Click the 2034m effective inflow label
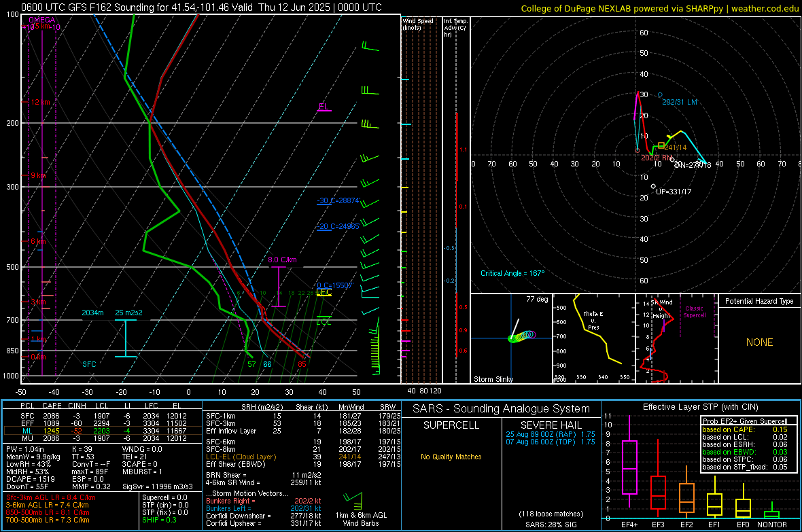The image size is (802, 532). tap(92, 313)
